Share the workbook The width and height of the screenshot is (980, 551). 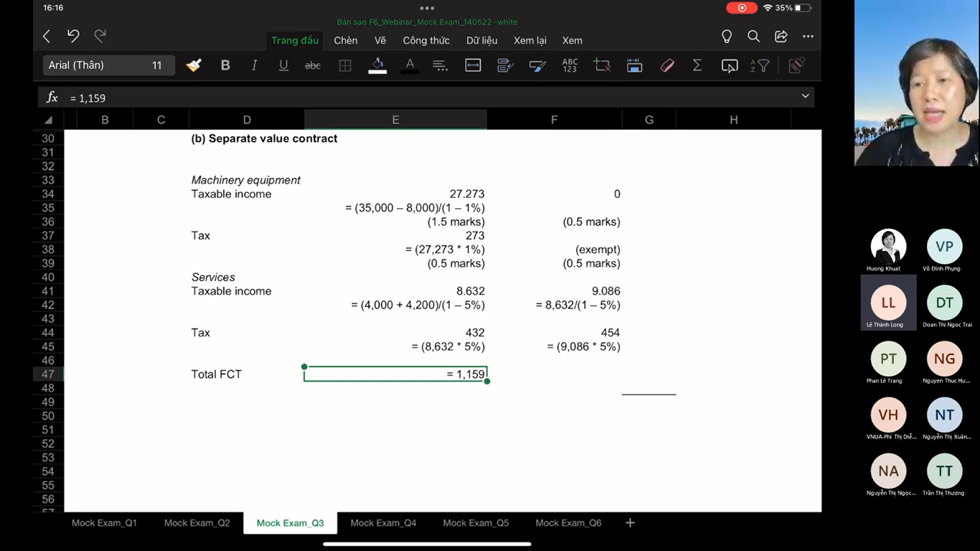pos(781,36)
